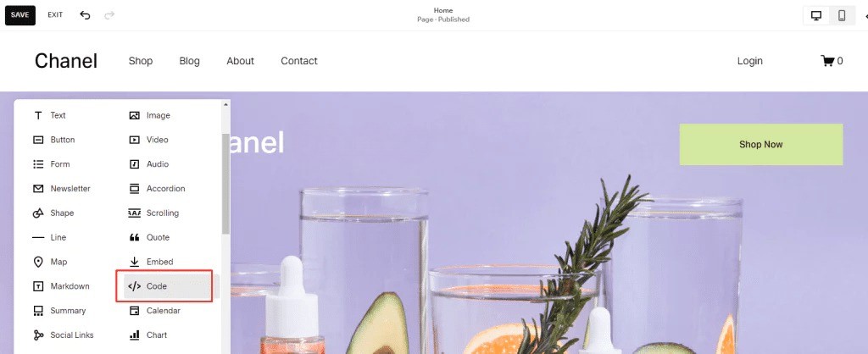Click the undo arrow
868x354 pixels.
point(85,15)
